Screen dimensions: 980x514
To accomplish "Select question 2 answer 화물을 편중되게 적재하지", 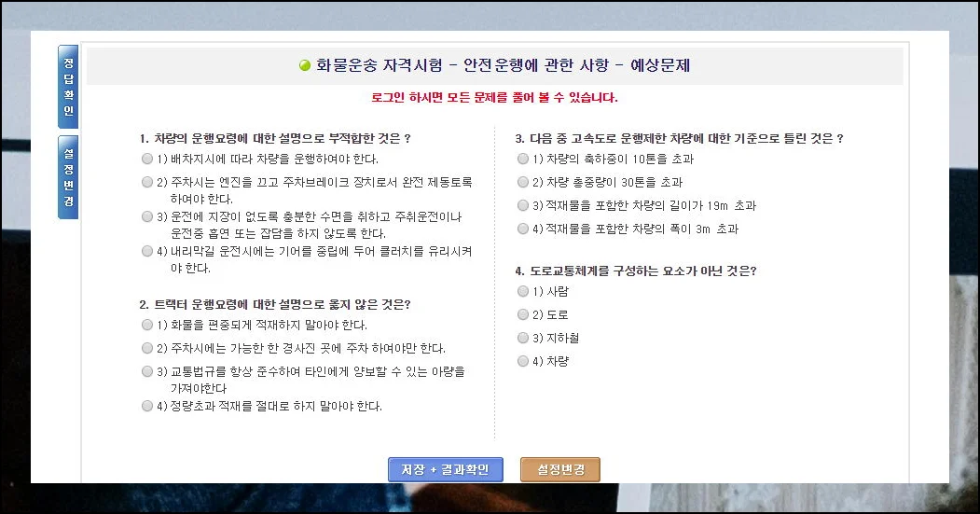I will (x=147, y=325).
